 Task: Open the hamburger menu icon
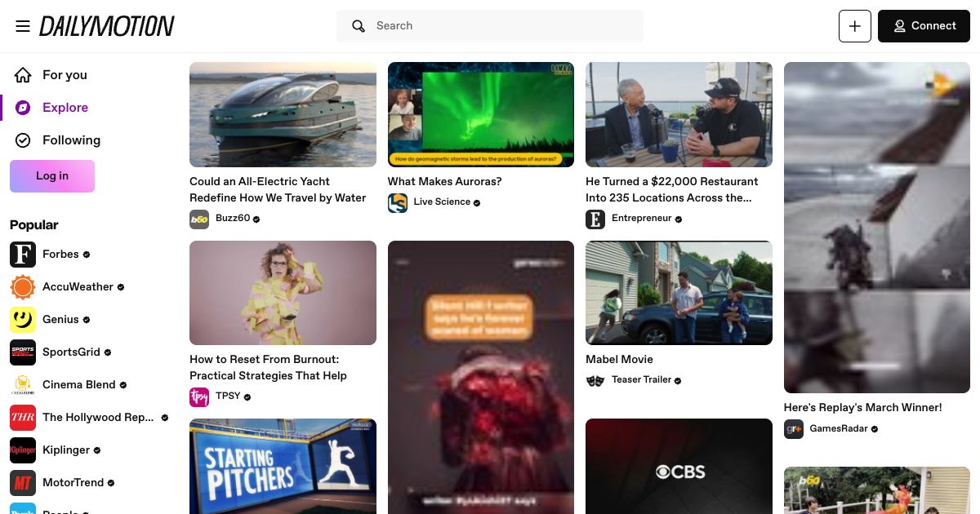coord(23,26)
